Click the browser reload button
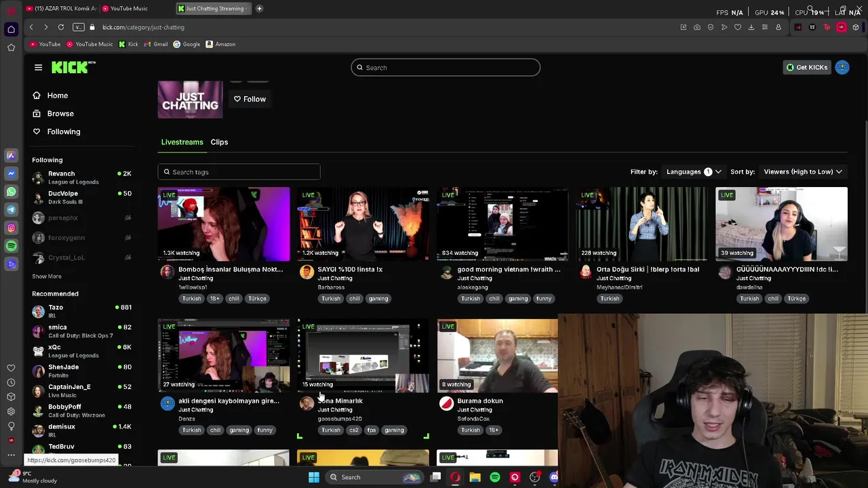868x488 pixels. pyautogui.click(x=61, y=27)
